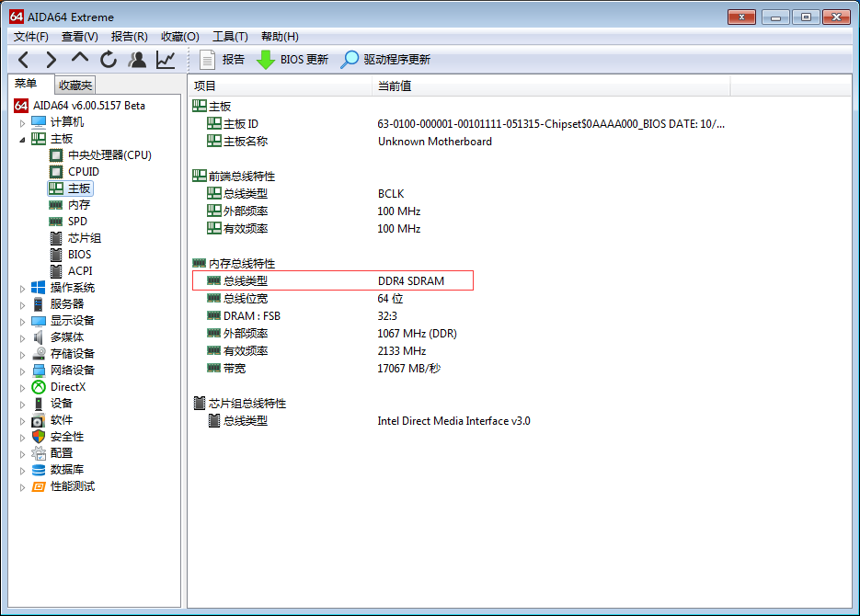Screen dimensions: 860x616
Task: Click the 数据库 database icon
Action: [x=39, y=470]
